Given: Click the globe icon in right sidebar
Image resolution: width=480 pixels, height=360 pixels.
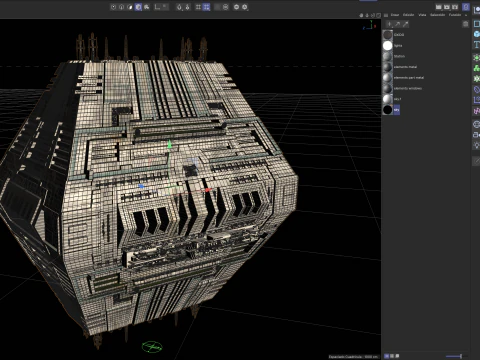Looking at the screenshot, I should (477, 124).
